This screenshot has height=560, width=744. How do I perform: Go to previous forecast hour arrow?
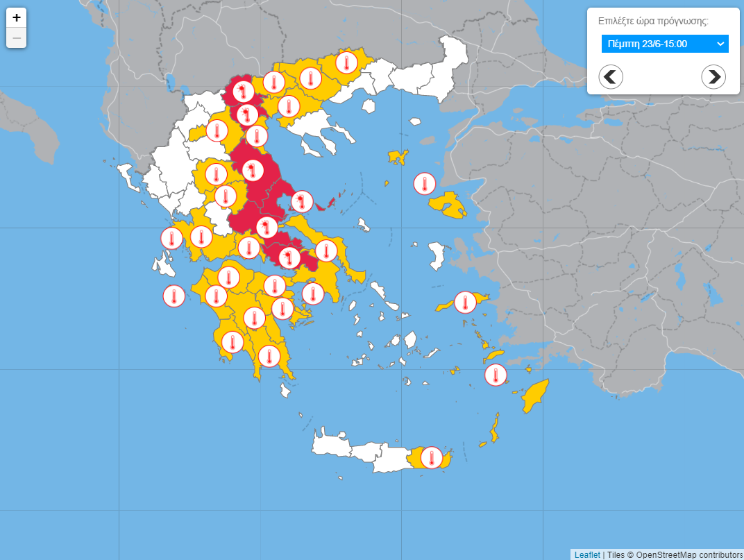611,76
